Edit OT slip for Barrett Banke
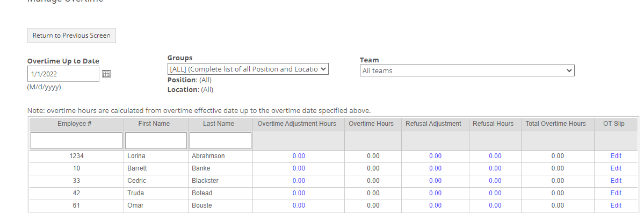The image size is (644, 213). (616, 168)
